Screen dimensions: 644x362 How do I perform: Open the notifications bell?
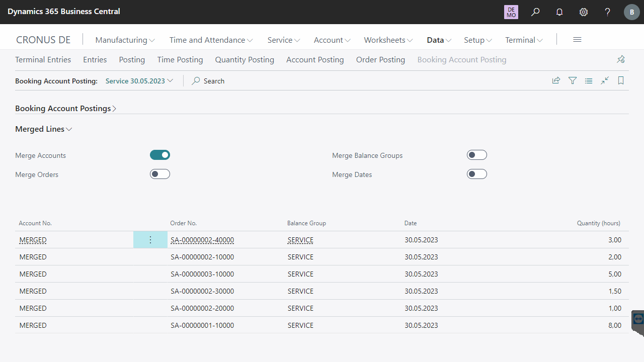pos(559,12)
